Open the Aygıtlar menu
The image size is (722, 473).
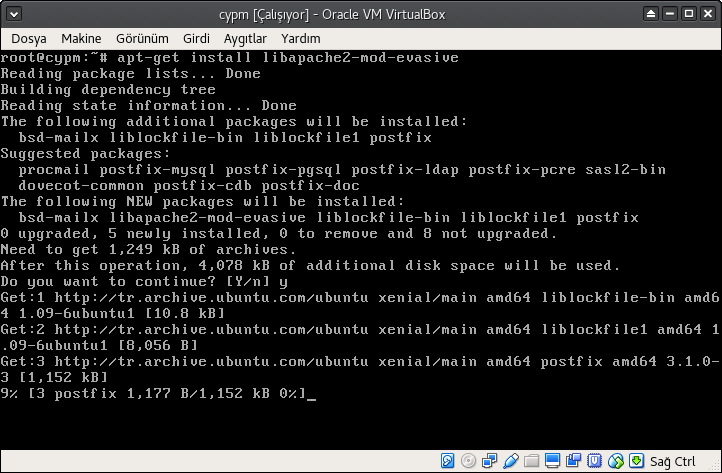tap(245, 38)
